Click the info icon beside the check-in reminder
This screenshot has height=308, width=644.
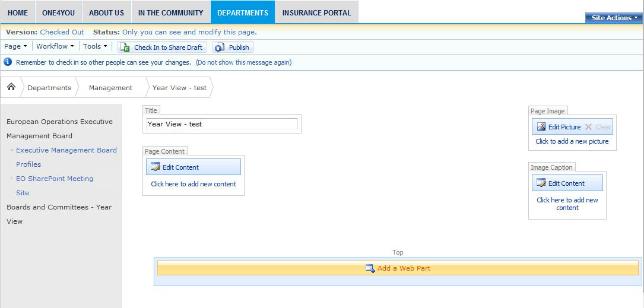[x=7, y=62]
